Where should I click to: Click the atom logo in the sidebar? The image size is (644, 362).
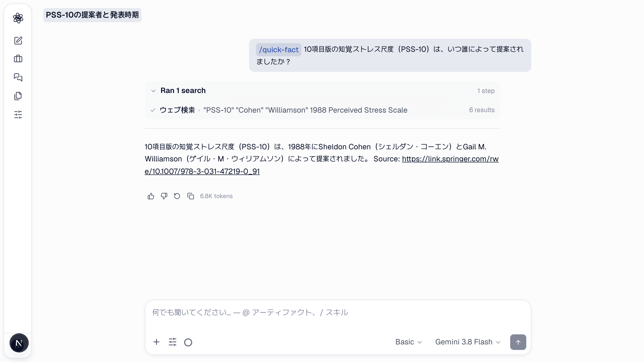(x=18, y=18)
